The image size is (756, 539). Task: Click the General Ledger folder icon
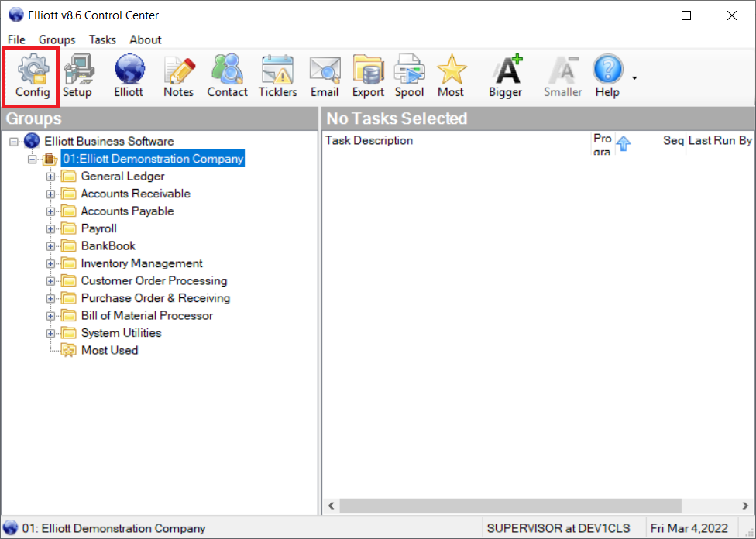tap(68, 177)
